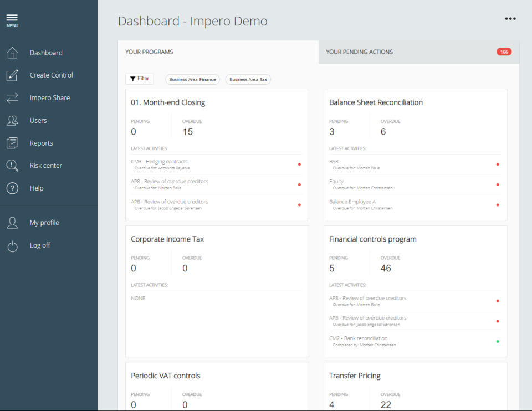This screenshot has height=411, width=532.
Task: Select the Your Programs tab
Action: click(x=218, y=52)
